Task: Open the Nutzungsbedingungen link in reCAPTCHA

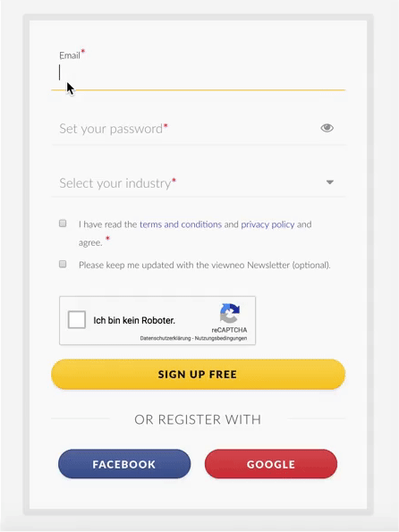Action: 221,338
